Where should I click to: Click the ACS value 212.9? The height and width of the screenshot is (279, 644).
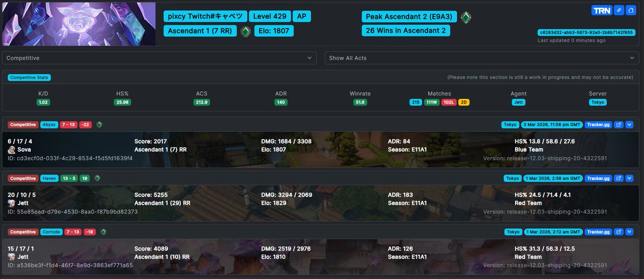(x=202, y=102)
